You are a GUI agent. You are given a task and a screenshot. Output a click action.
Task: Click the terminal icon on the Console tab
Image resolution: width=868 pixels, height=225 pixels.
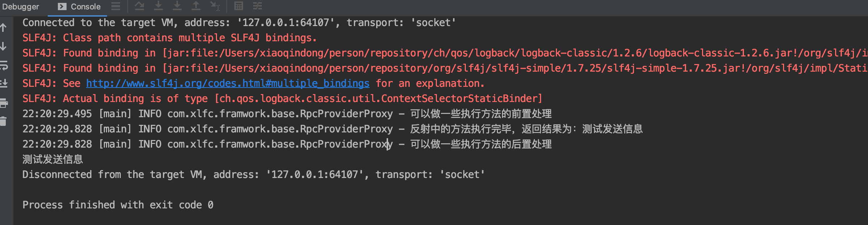62,6
